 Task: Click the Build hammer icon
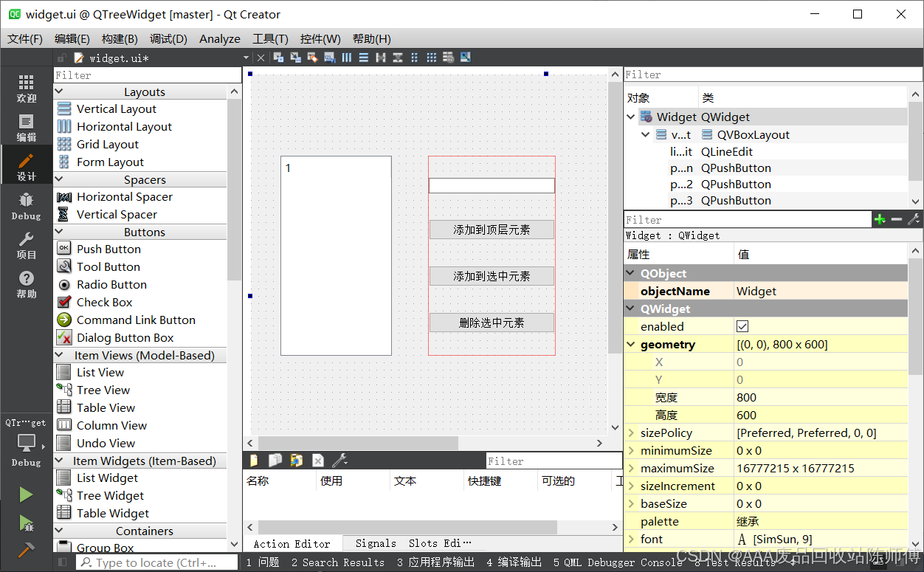[26, 551]
